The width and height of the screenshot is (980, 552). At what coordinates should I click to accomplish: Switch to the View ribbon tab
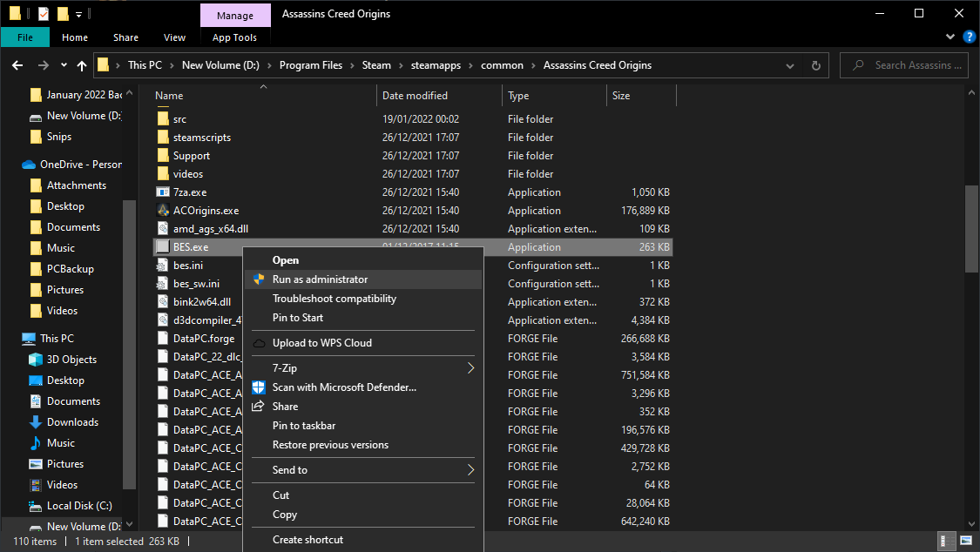pyautogui.click(x=174, y=37)
